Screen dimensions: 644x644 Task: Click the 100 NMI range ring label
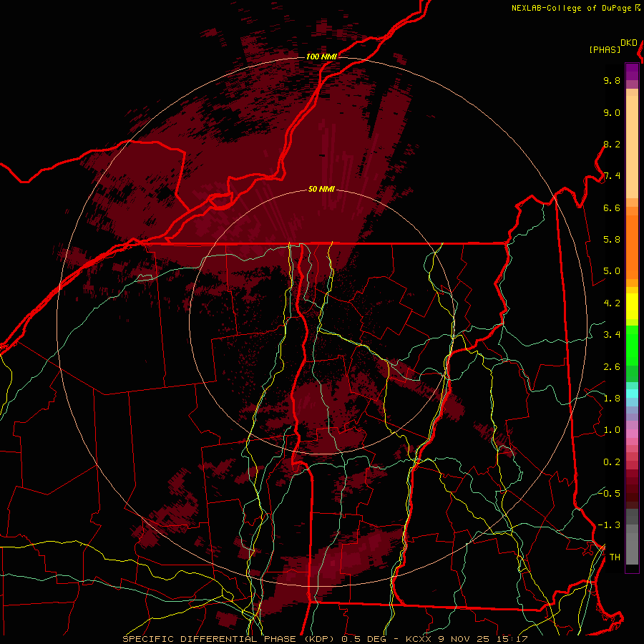[321, 57]
